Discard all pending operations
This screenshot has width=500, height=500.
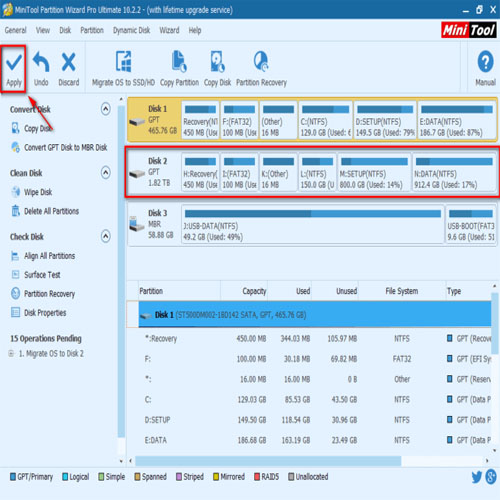(x=69, y=69)
